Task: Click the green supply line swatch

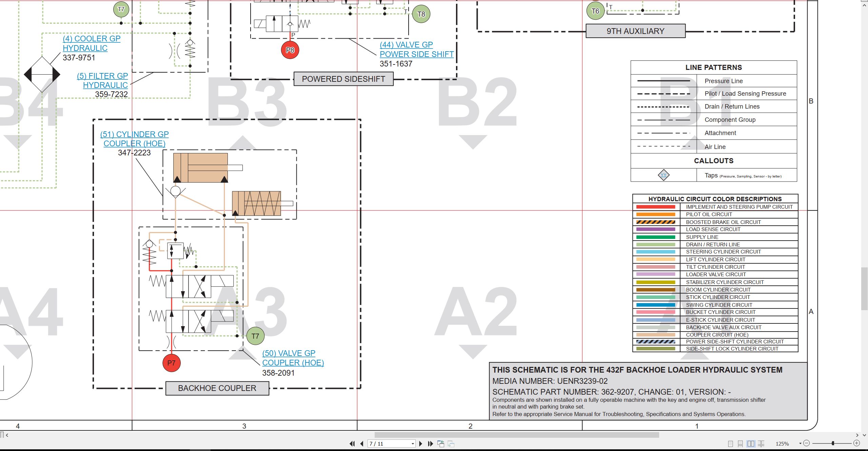Action: point(656,237)
